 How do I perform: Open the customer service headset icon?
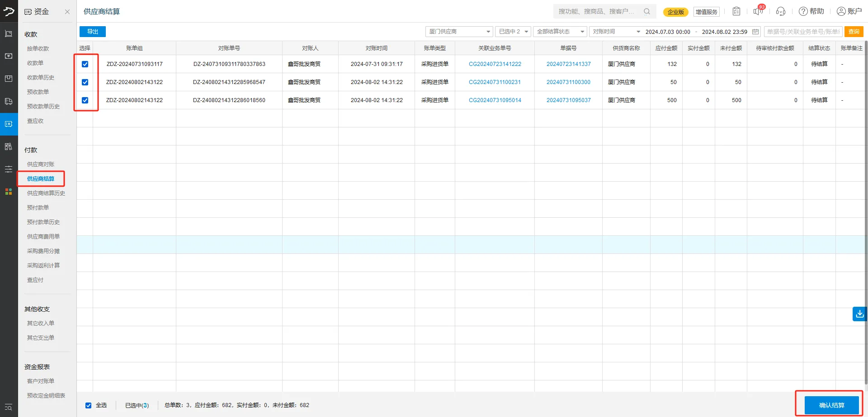point(781,11)
